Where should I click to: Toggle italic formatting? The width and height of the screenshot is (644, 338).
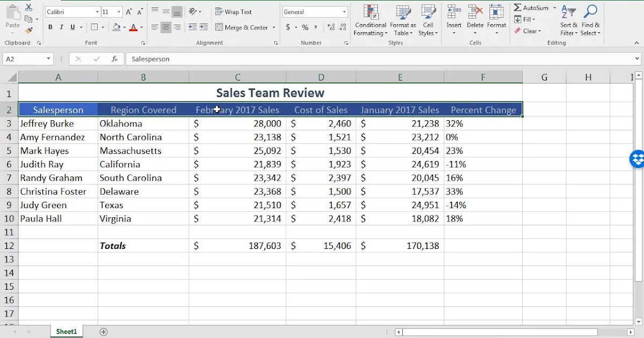click(x=61, y=26)
